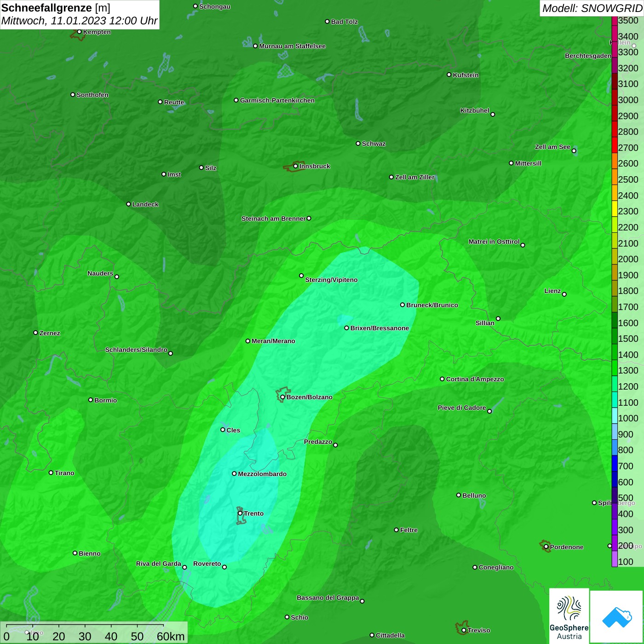Click the 'Meran/Merano' label
Screen dimensions: 644x644
coord(273,341)
